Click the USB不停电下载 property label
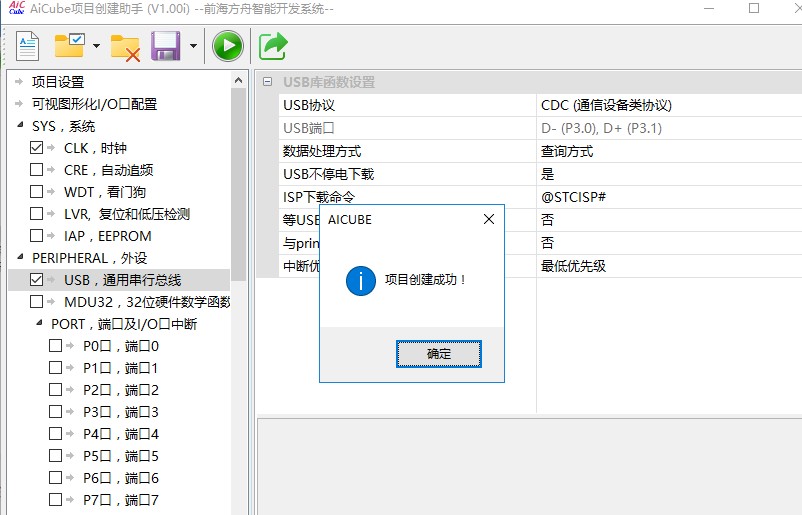 click(328, 174)
